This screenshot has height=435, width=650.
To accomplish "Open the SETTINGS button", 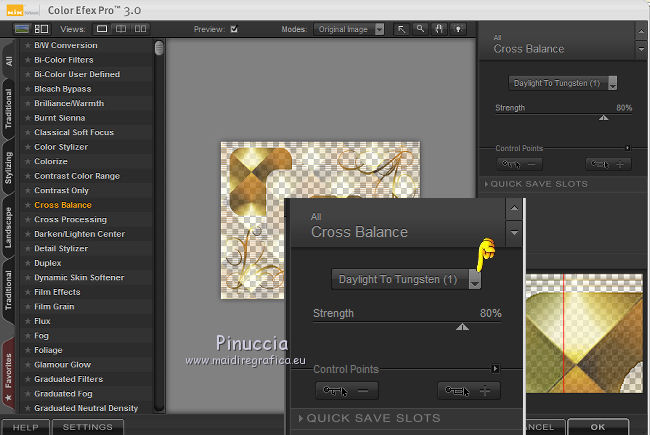I will pos(87,427).
